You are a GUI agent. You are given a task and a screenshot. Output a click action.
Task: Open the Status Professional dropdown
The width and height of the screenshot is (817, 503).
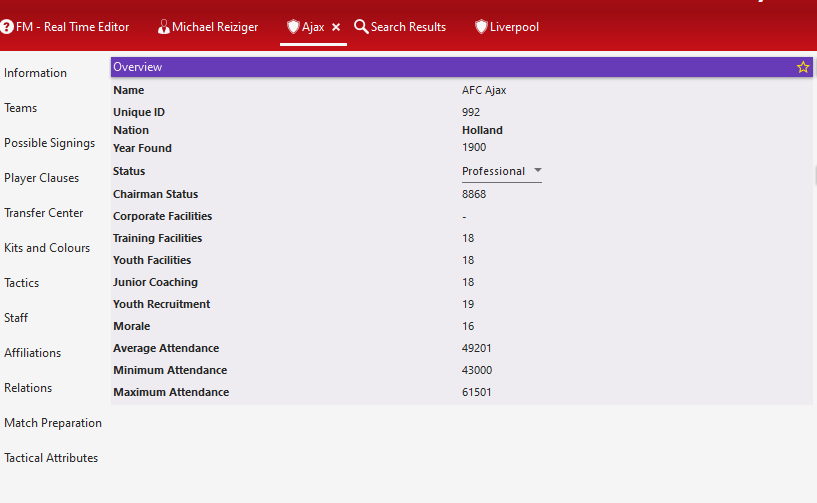tap(502, 171)
